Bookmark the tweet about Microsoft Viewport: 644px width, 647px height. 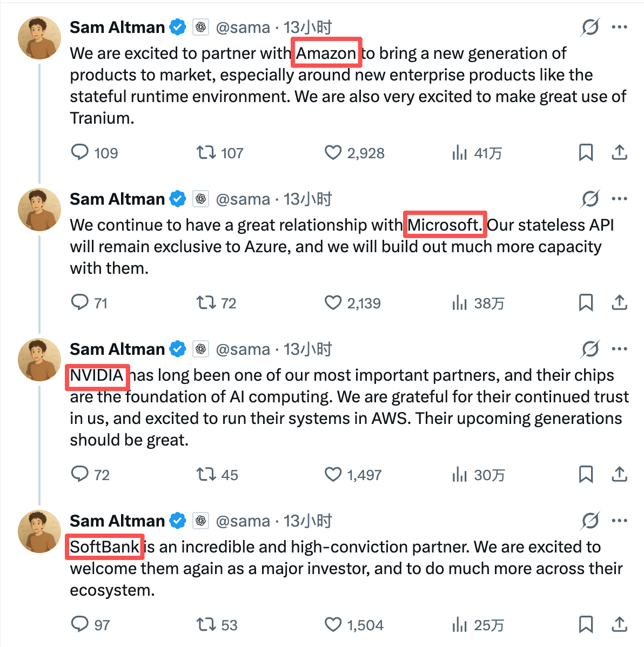(586, 302)
